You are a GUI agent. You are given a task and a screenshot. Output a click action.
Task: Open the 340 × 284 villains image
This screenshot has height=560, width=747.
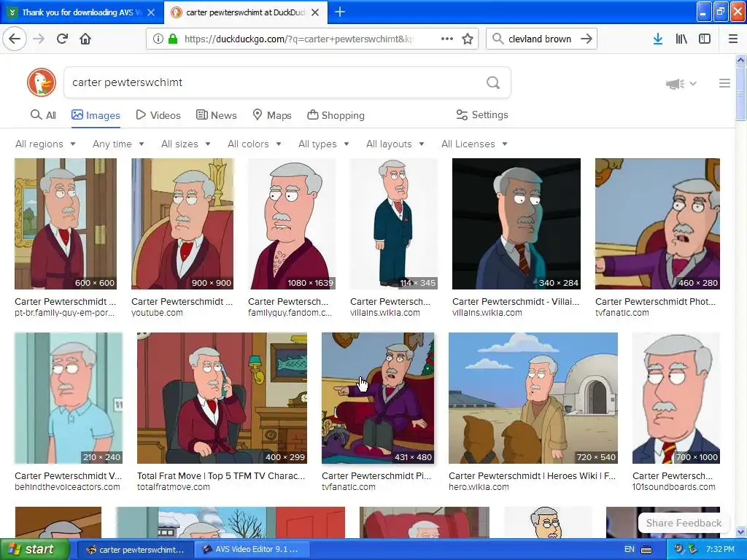516,224
